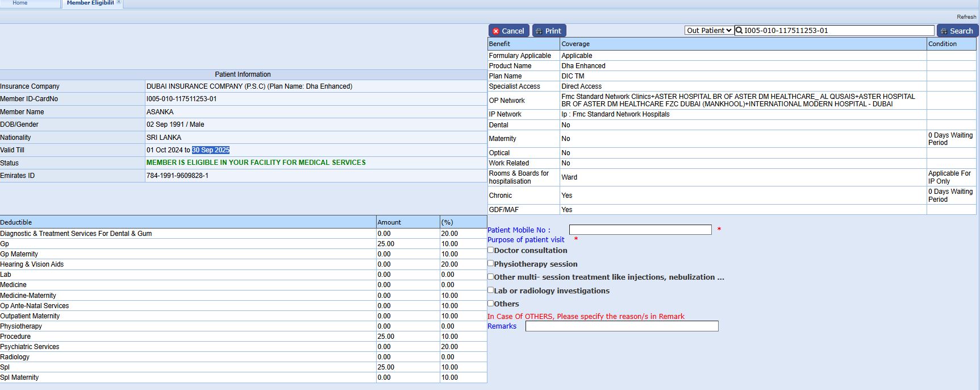The height and width of the screenshot is (390, 980).
Task: Select the Member Eligibility tab
Action: 90,3
